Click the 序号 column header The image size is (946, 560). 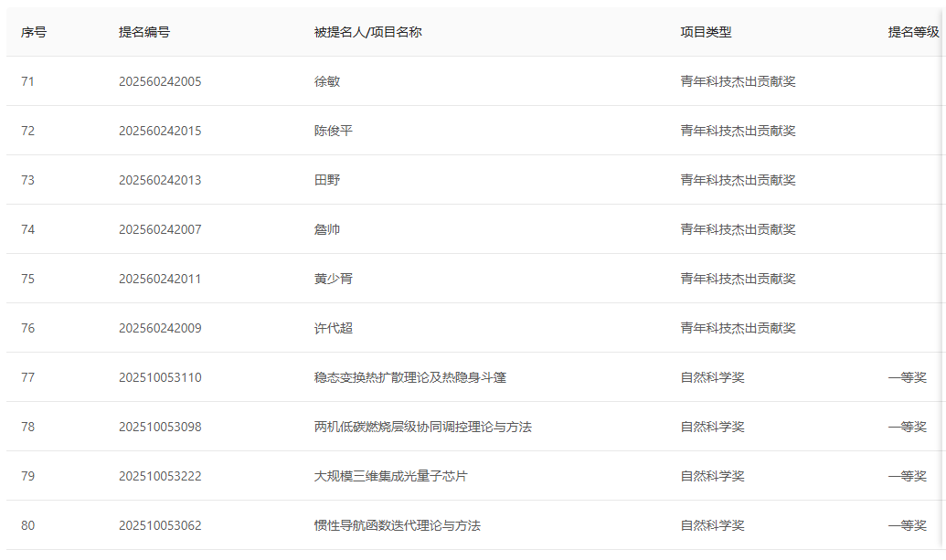30,31
